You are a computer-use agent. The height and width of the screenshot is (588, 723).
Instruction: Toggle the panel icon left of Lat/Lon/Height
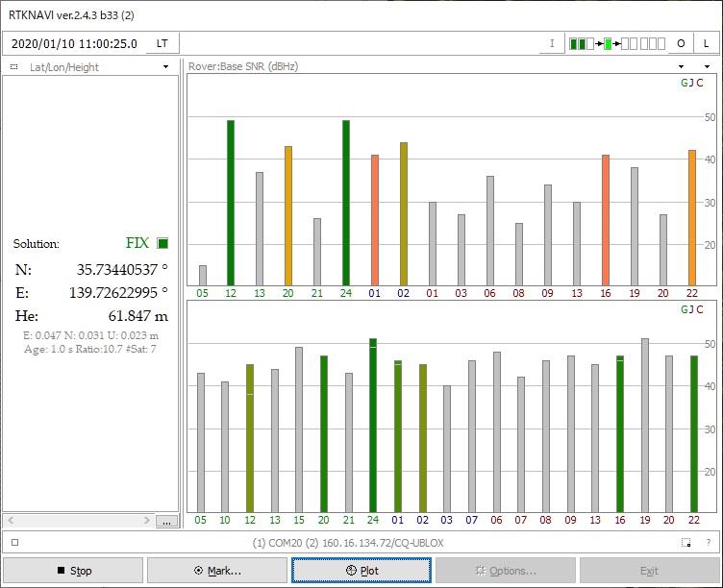tap(13, 67)
